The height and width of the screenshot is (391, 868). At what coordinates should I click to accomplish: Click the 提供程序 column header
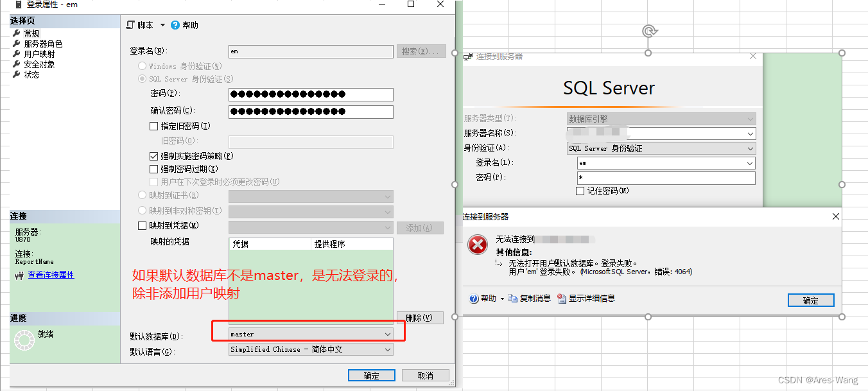352,244
